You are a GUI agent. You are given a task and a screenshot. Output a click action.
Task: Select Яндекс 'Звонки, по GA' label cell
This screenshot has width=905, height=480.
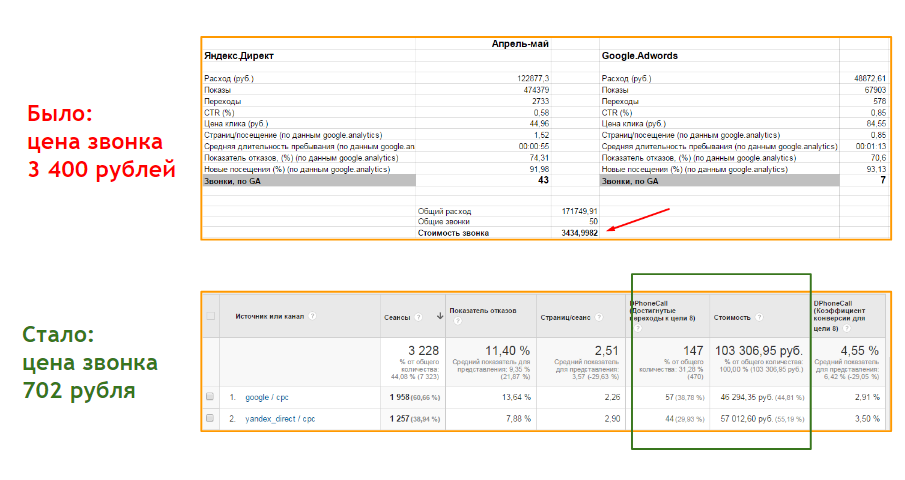click(309, 181)
